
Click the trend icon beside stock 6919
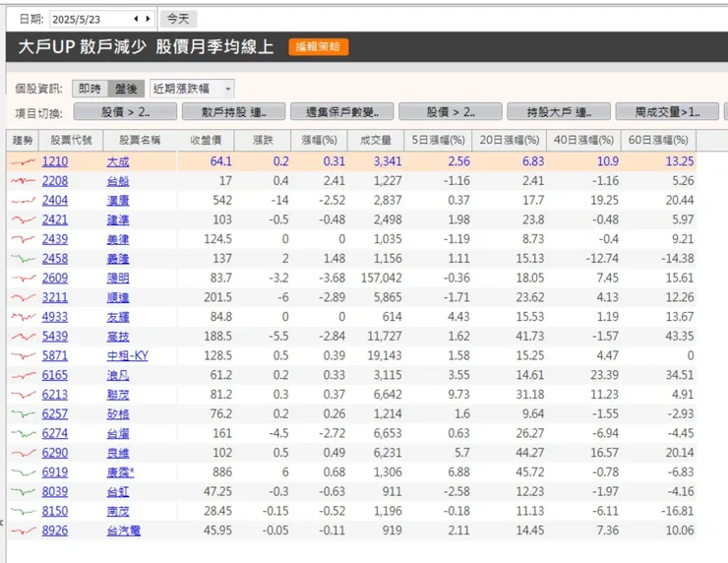click(x=24, y=472)
